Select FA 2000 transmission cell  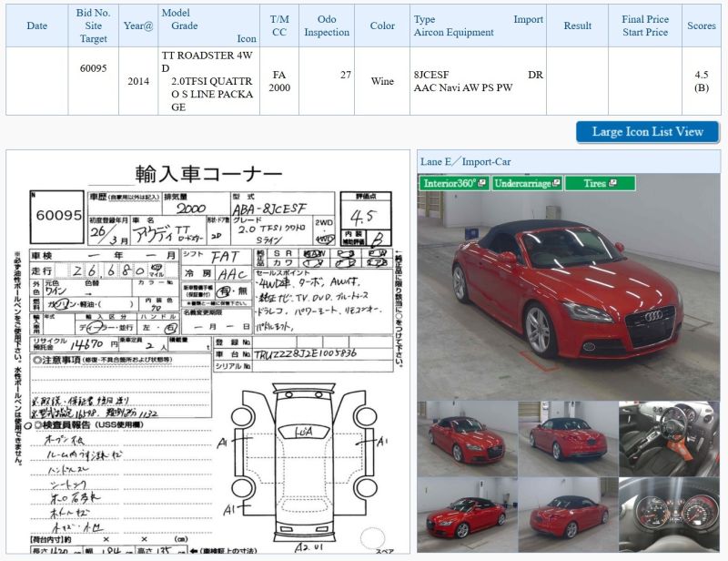[279, 81]
